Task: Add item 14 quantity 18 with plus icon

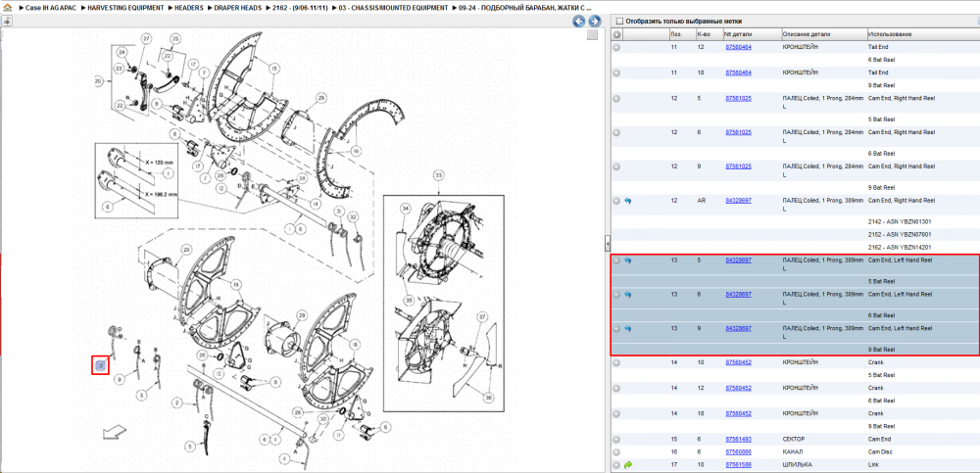Action: 616,413
